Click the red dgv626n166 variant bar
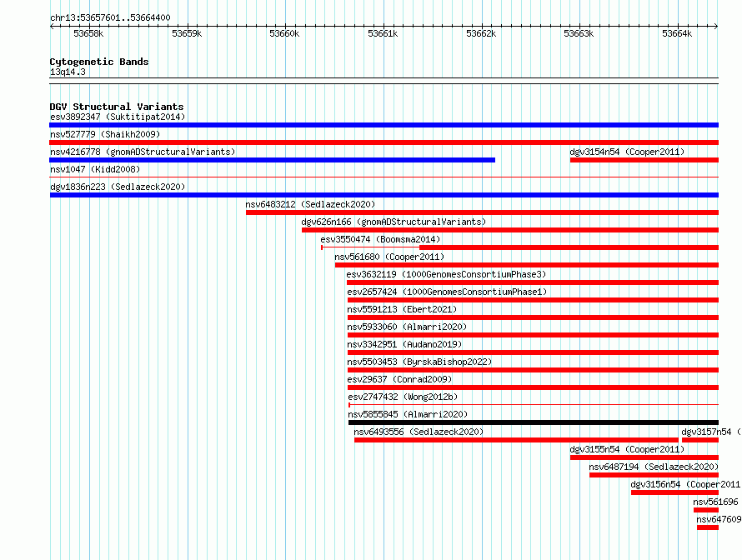Screen dimensions: 742x560 coord(510,230)
